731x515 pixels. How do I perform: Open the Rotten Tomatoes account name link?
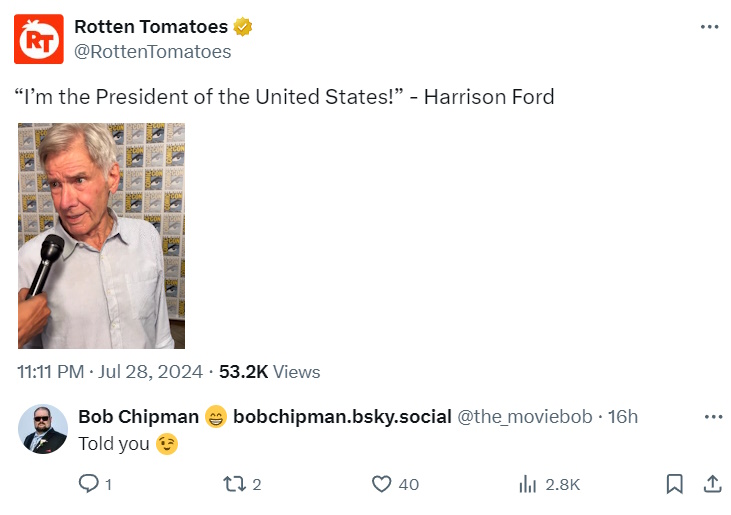coord(150,27)
